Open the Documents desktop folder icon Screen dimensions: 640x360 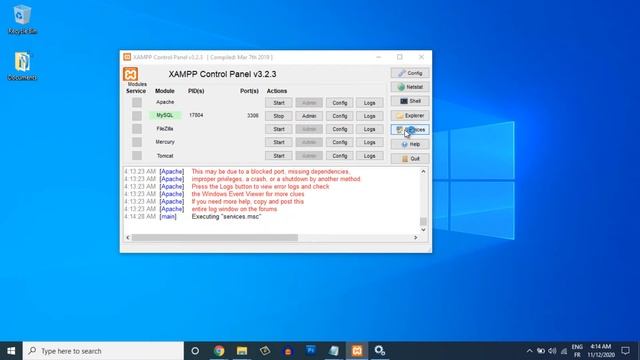[x=22, y=66]
